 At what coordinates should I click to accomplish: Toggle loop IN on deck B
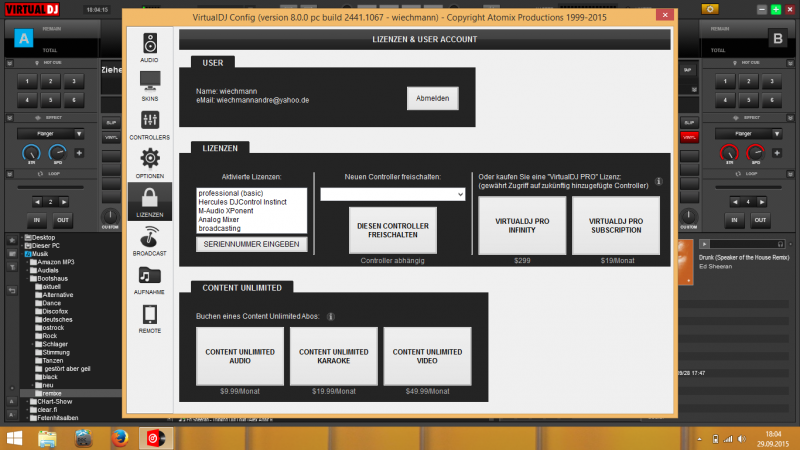coord(734,220)
